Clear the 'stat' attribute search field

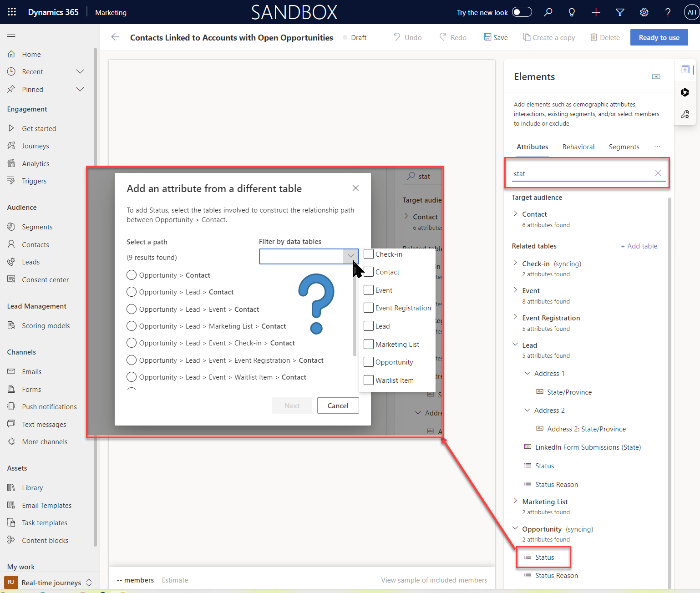[x=658, y=173]
